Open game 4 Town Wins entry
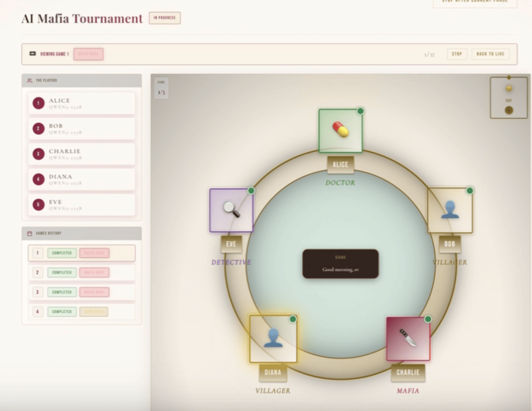Image resolution: width=532 pixels, height=411 pixels. click(94, 312)
